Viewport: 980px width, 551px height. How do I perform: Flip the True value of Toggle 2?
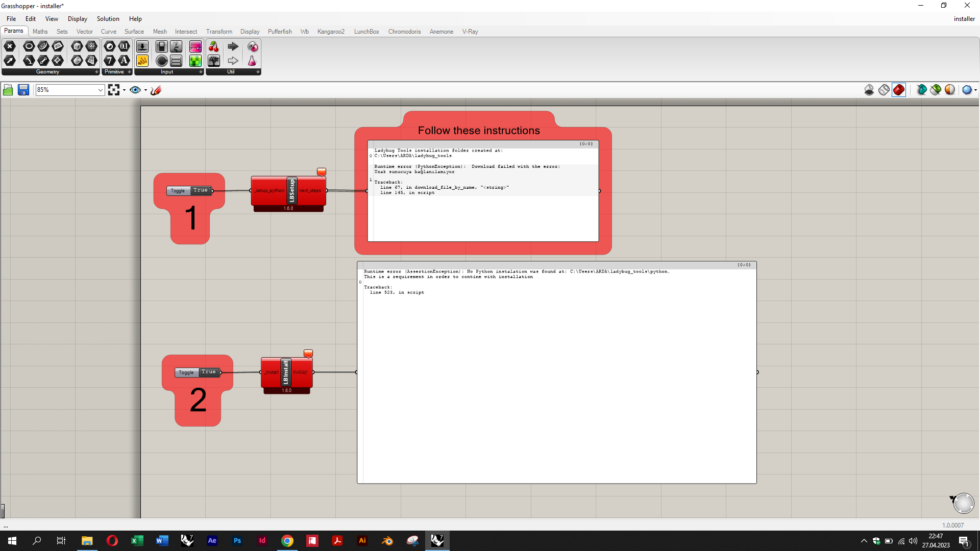(x=209, y=372)
